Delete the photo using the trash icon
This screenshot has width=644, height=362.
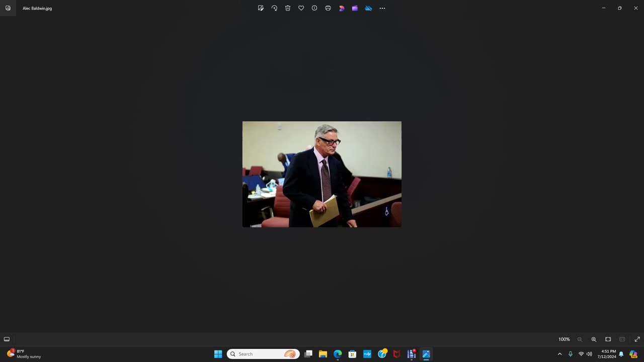point(288,8)
